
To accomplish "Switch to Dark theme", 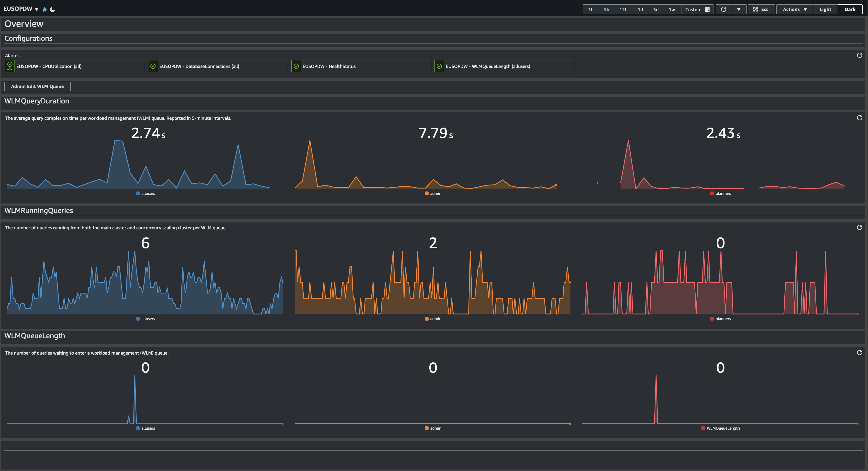I will point(850,10).
